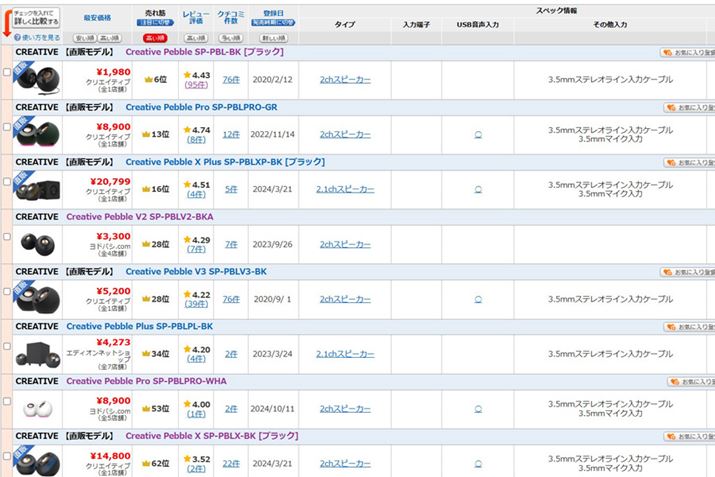Click 発売時期に切替 under 登録日 header

point(272,22)
